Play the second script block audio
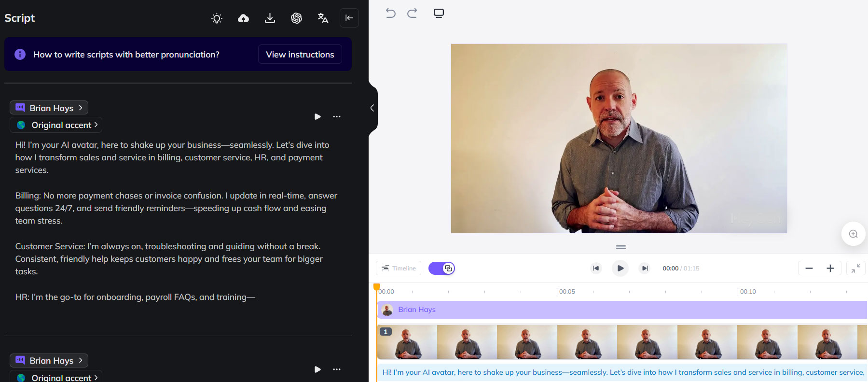Viewport: 868px width, 382px height. [317, 369]
